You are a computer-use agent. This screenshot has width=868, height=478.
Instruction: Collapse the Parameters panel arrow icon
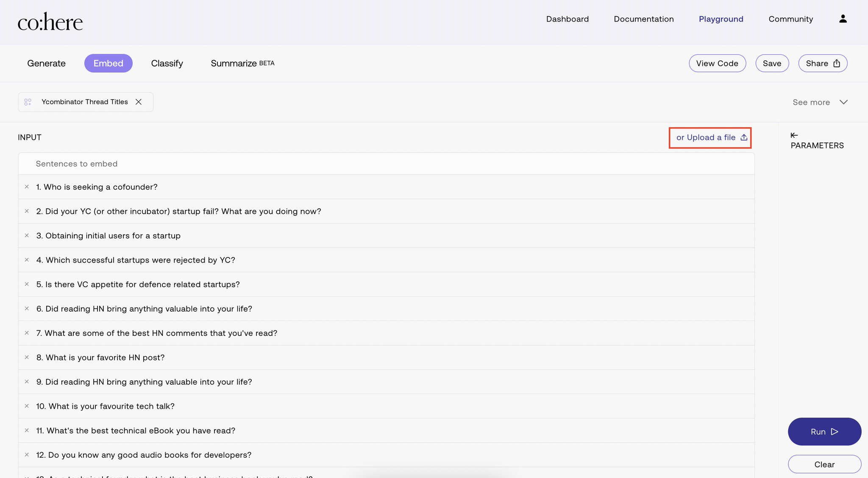[x=794, y=135]
